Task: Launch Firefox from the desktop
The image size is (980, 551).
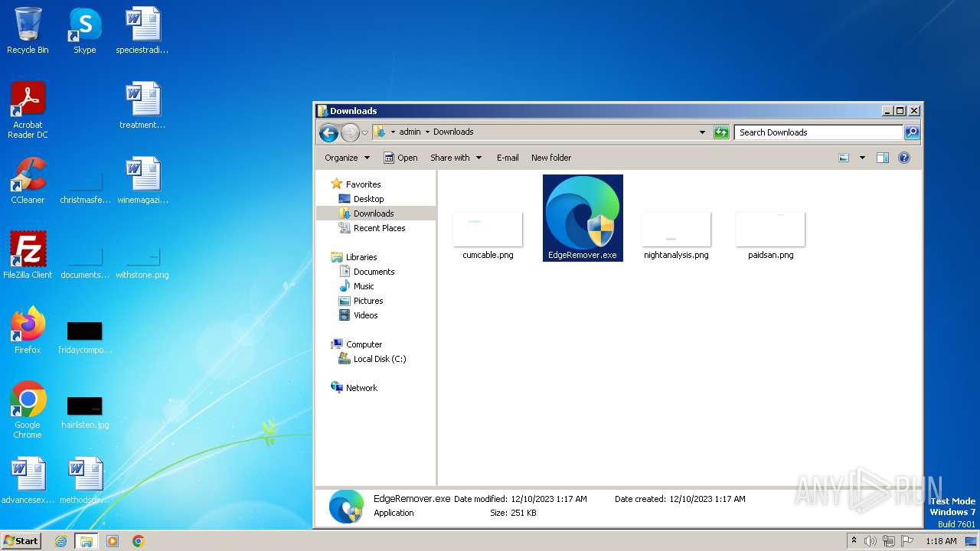Action: coord(28,331)
